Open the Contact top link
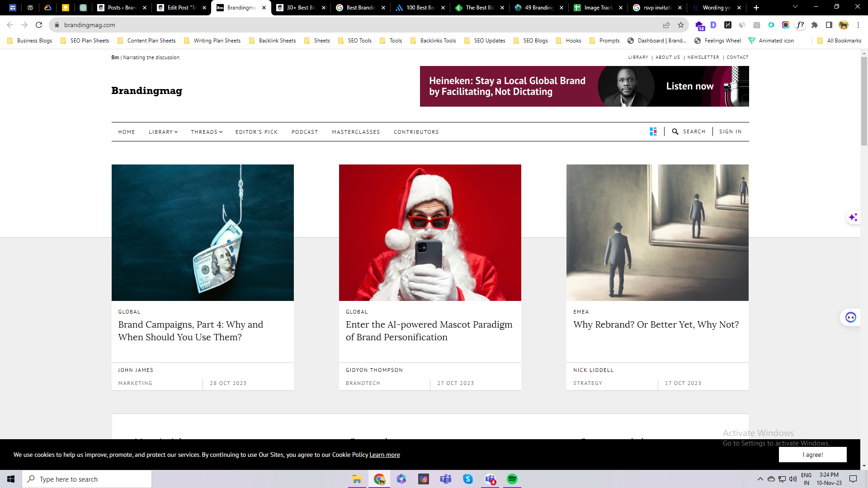 click(x=737, y=57)
